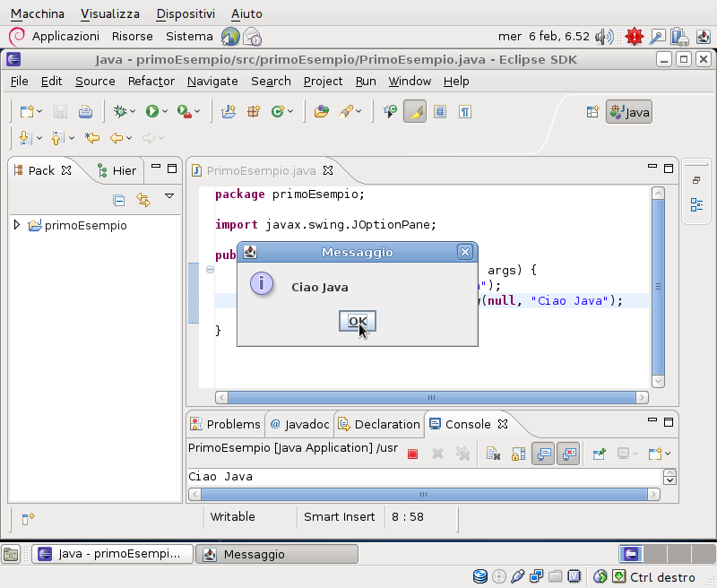Click the red Terminate console button
This screenshot has width=717, height=588.
tap(412, 454)
